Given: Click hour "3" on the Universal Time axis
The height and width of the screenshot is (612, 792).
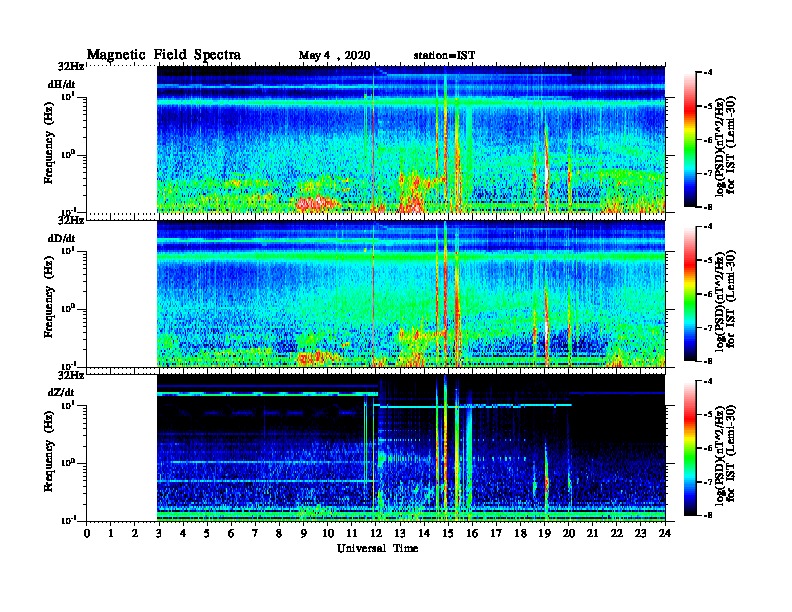Looking at the screenshot, I should coord(159,534).
